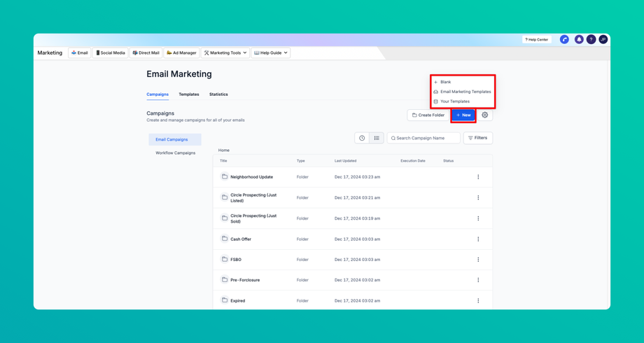Click the Expired folder icon
The width and height of the screenshot is (644, 343).
(225, 300)
